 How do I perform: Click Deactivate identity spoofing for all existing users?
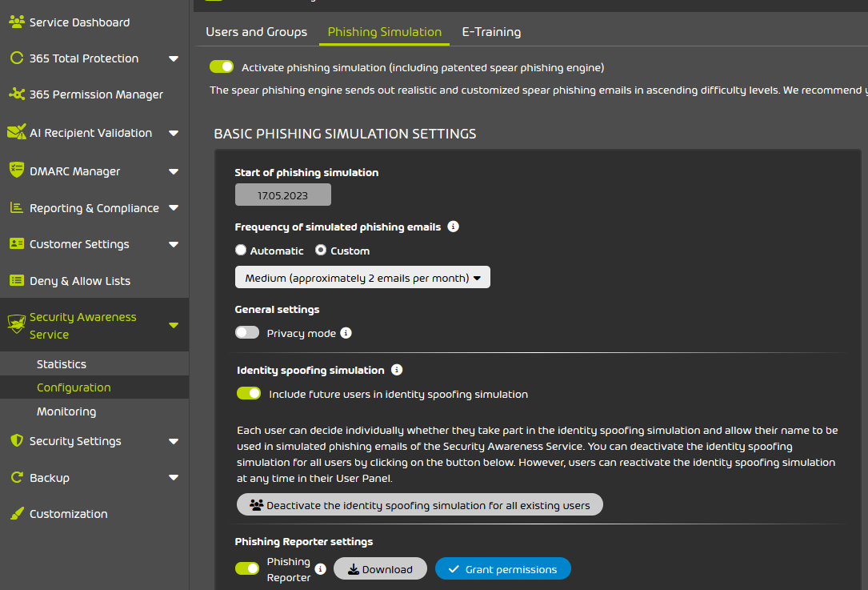pyautogui.click(x=420, y=504)
